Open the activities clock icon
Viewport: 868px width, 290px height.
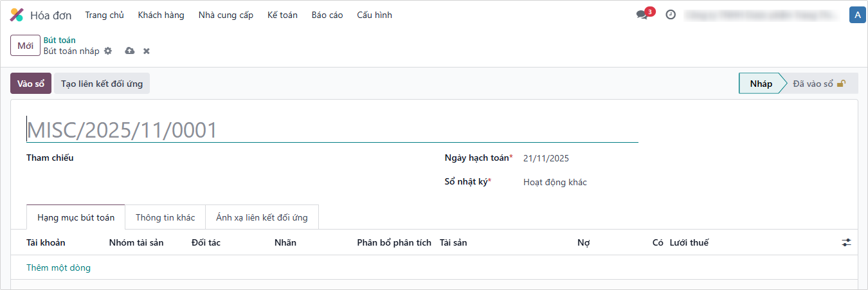(671, 15)
